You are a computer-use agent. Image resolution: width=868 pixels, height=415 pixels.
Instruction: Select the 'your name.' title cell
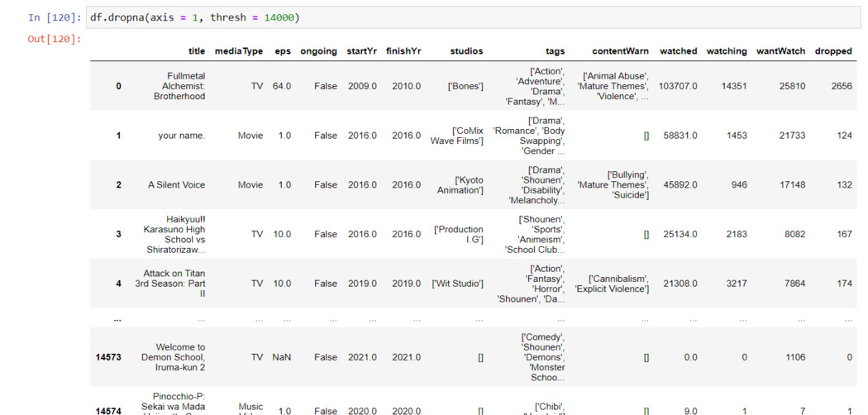click(181, 136)
